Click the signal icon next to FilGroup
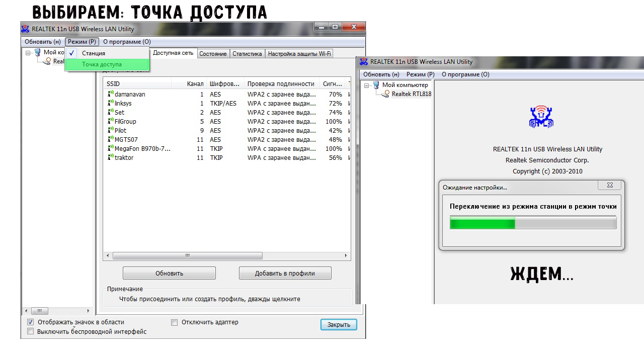644x362 pixels. pyautogui.click(x=110, y=121)
